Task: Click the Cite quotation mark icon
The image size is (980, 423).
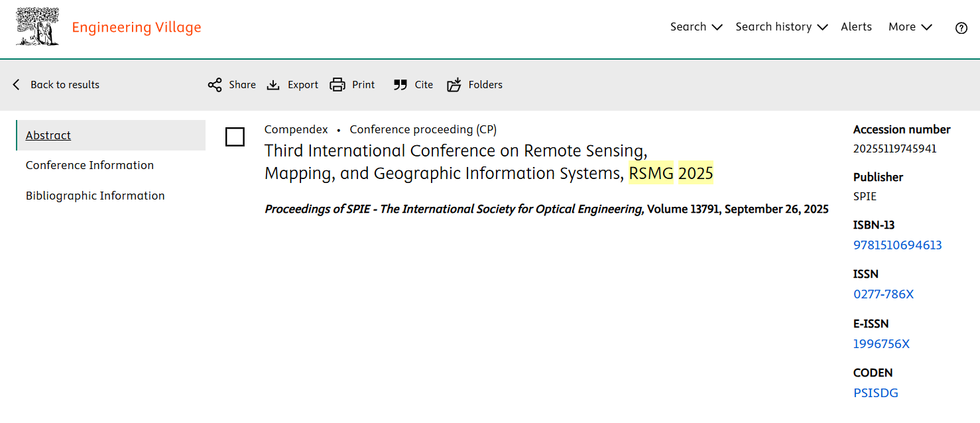Action: tap(400, 85)
